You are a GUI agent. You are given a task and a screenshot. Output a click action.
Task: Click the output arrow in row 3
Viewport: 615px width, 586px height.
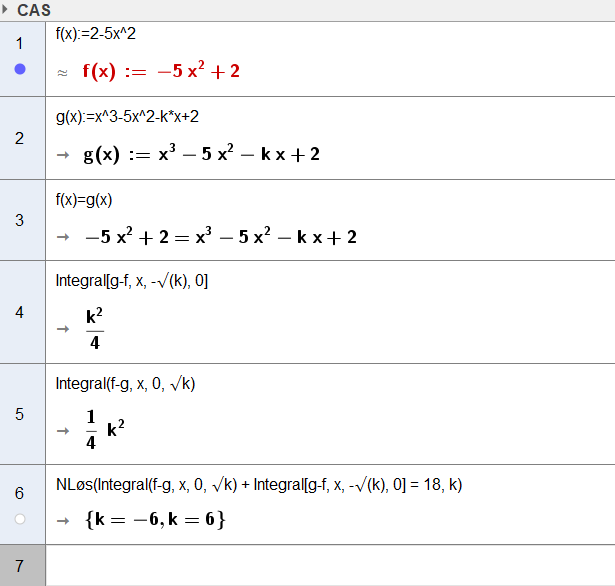(63, 237)
